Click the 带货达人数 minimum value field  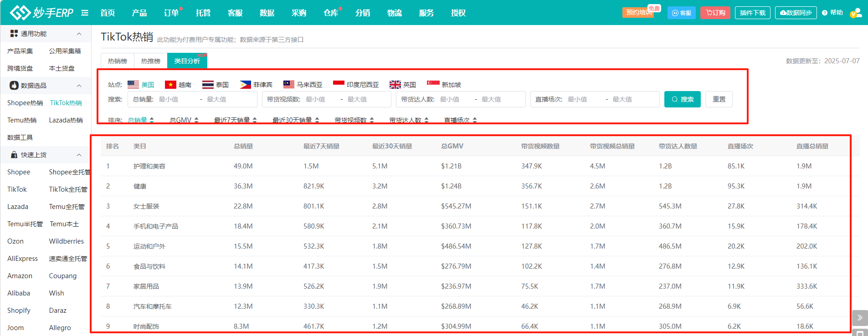(x=455, y=99)
